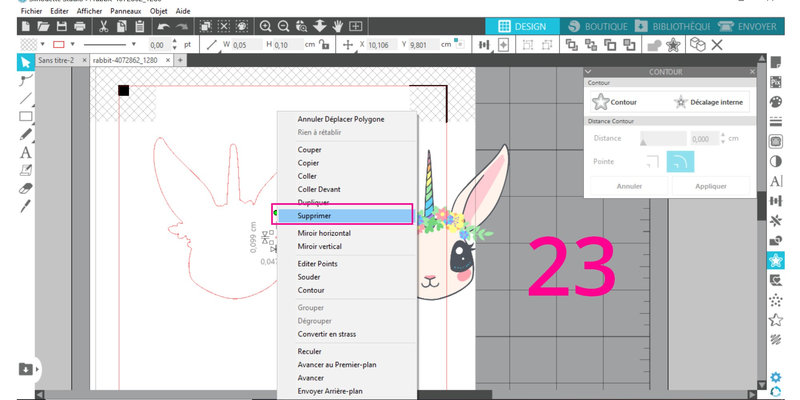Select the Text tool in left toolbar
Image resolution: width=800 pixels, height=400 pixels.
pyautogui.click(x=25, y=153)
